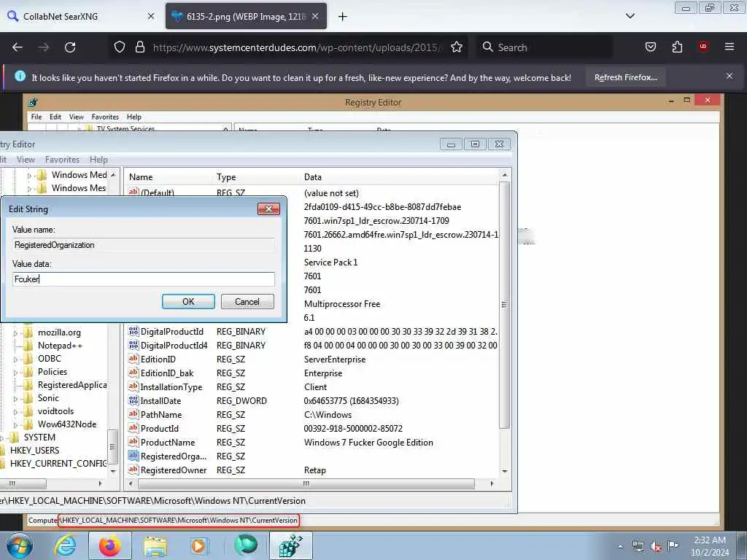Close the CollabNet SearXNG tab
Image resolution: width=747 pixels, height=560 pixels.
click(151, 16)
